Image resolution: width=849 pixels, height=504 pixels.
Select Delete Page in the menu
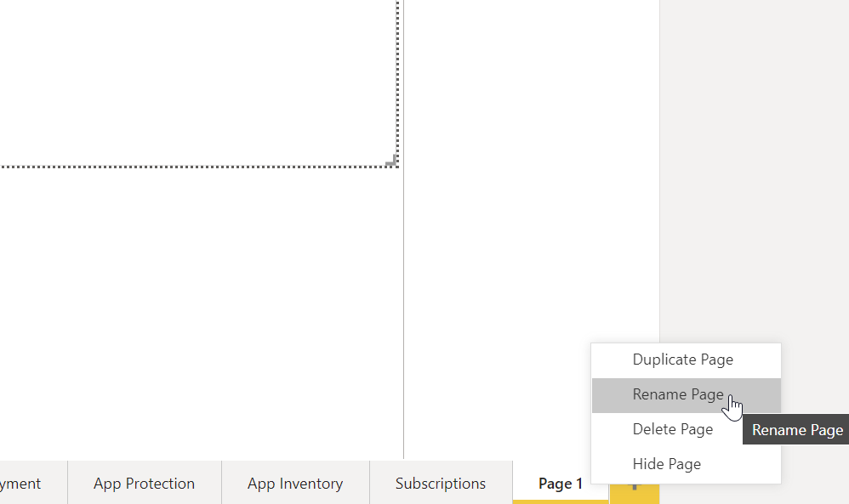[x=672, y=429]
